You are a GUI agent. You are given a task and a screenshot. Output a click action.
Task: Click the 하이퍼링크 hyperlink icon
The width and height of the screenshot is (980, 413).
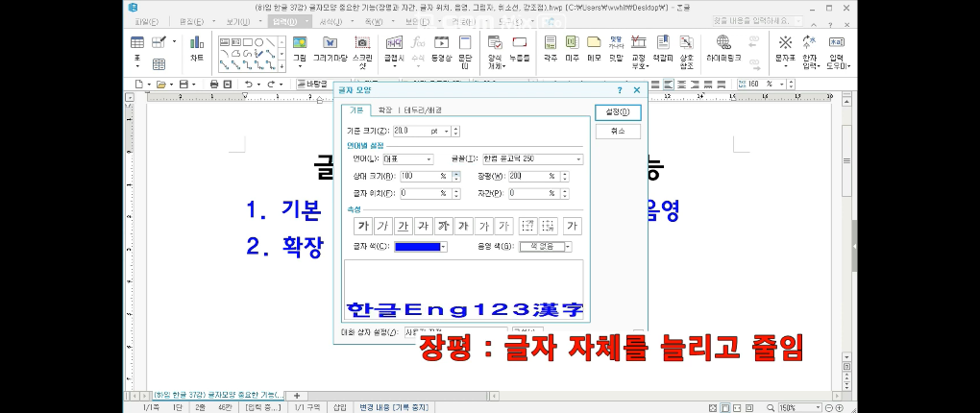(724, 49)
